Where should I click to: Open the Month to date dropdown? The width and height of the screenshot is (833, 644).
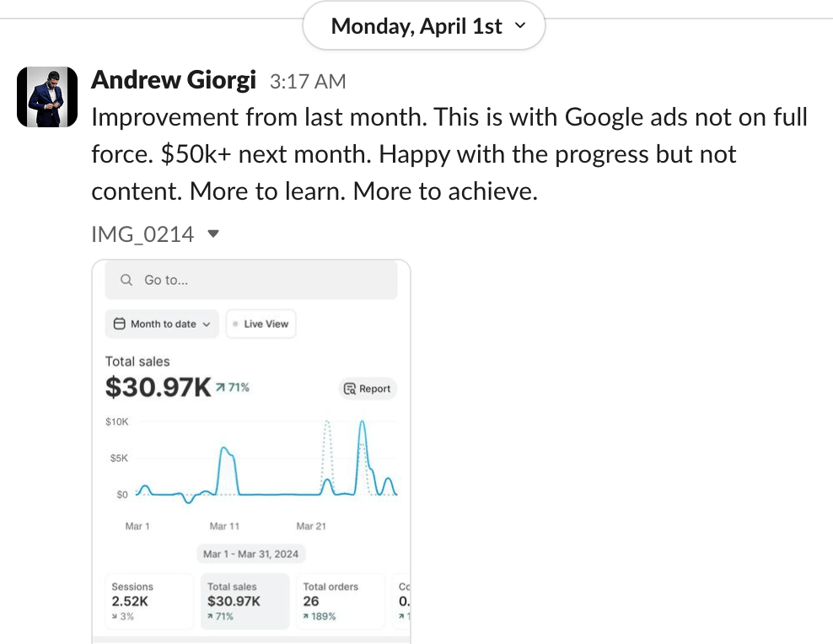point(162,324)
